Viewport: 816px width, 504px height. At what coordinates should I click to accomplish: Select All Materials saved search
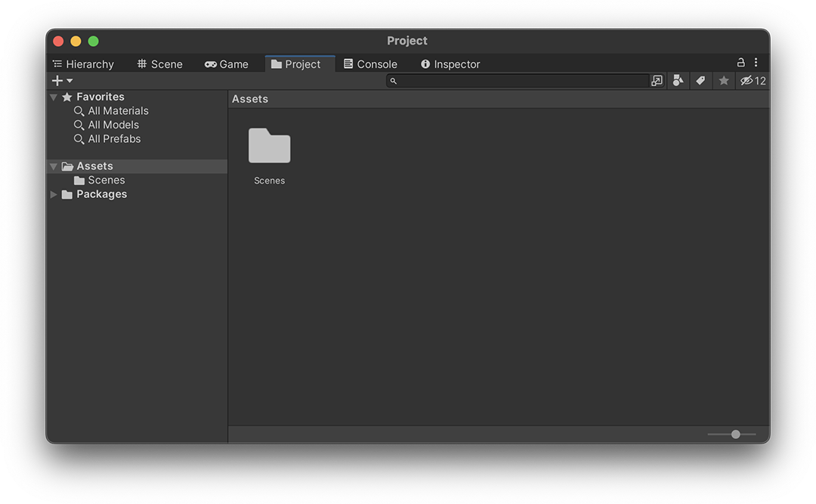[111, 111]
